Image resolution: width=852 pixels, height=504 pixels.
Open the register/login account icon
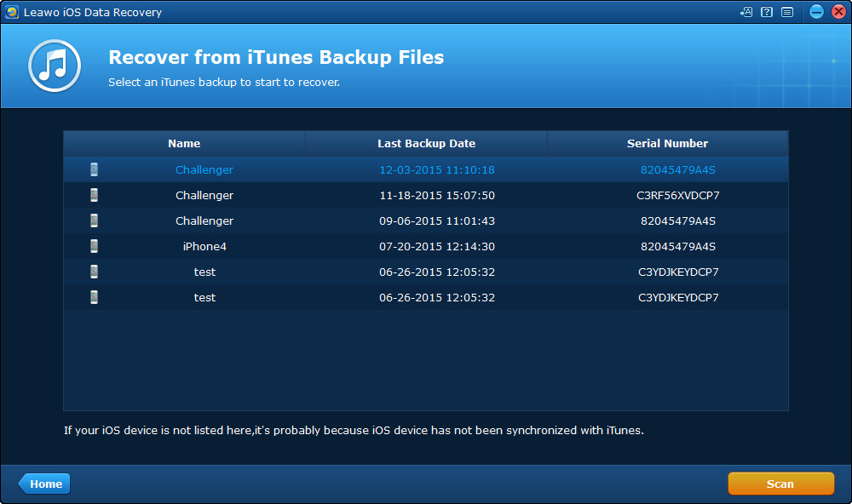pos(746,12)
